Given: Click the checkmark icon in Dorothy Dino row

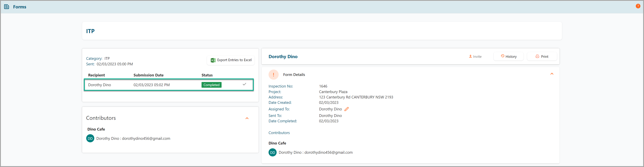Looking at the screenshot, I should [x=244, y=84].
